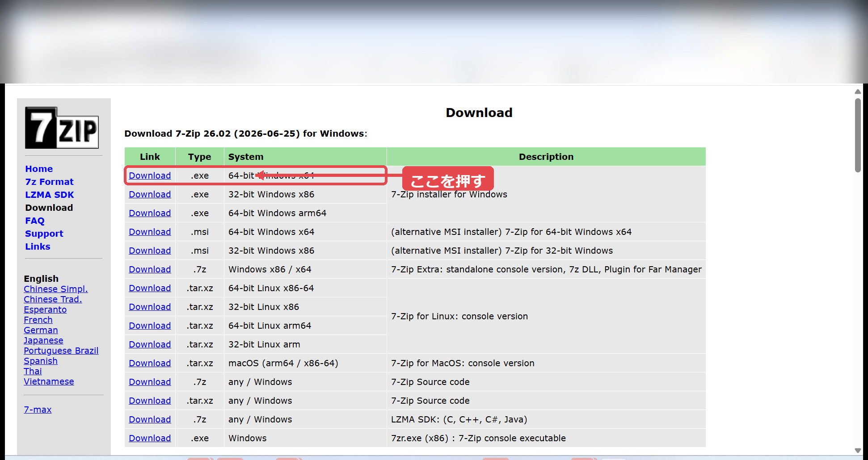Download the 32-bit Linux x86 tar.xz
868x460 pixels.
(x=150, y=307)
